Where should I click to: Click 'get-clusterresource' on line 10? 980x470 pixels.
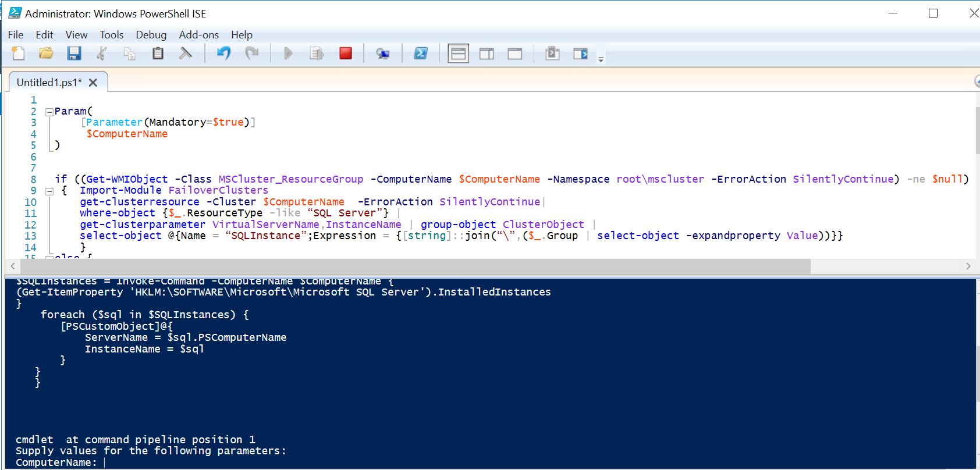(x=140, y=202)
